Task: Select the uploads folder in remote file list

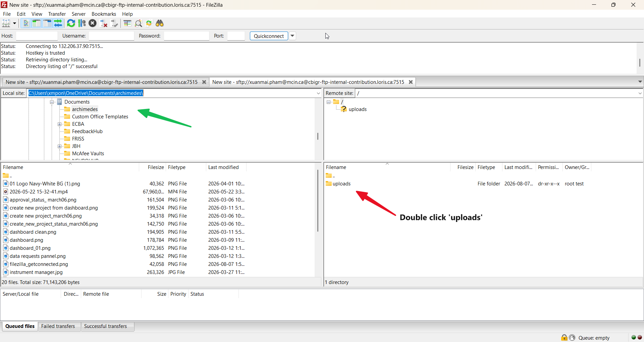Action: (x=342, y=184)
